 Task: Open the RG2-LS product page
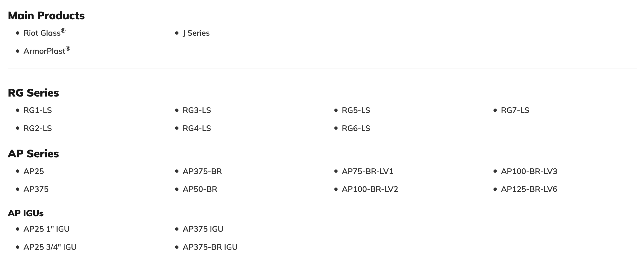(x=37, y=128)
